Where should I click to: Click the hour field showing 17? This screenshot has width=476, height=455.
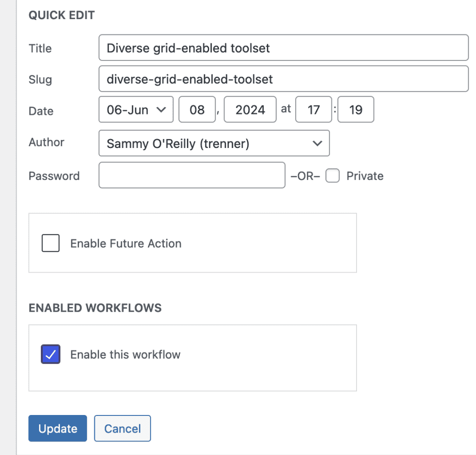313,109
